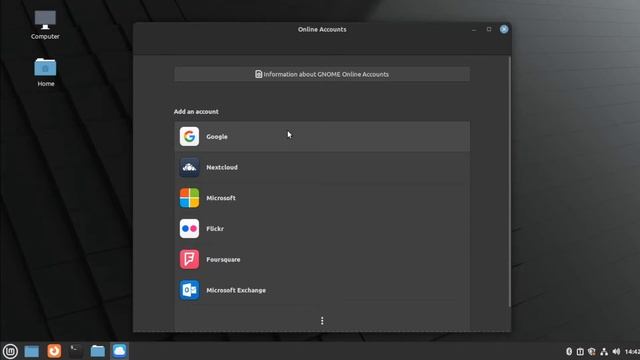Click the Nextcloud cloud icon
Image resolution: width=640 pixels, height=360 pixels.
(x=189, y=167)
